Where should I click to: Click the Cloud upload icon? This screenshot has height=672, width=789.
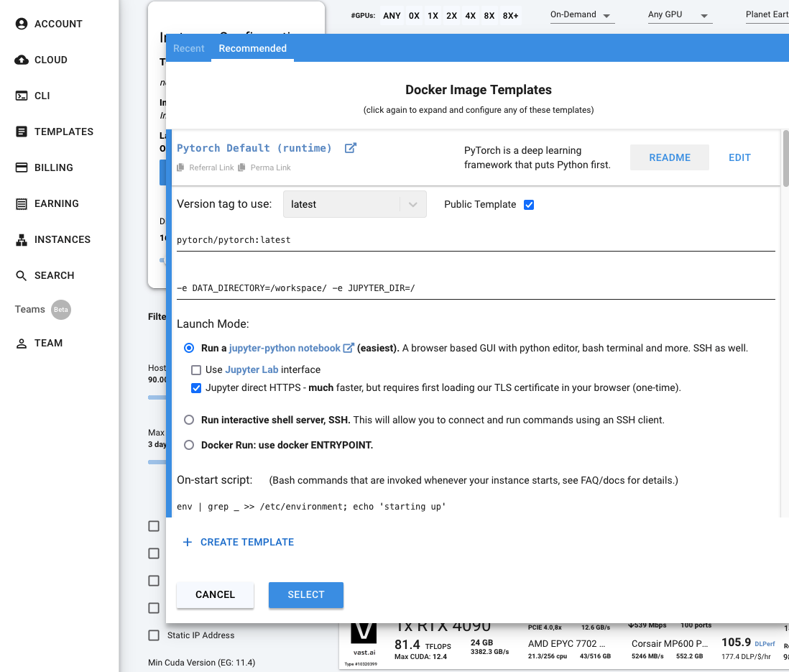pos(21,60)
